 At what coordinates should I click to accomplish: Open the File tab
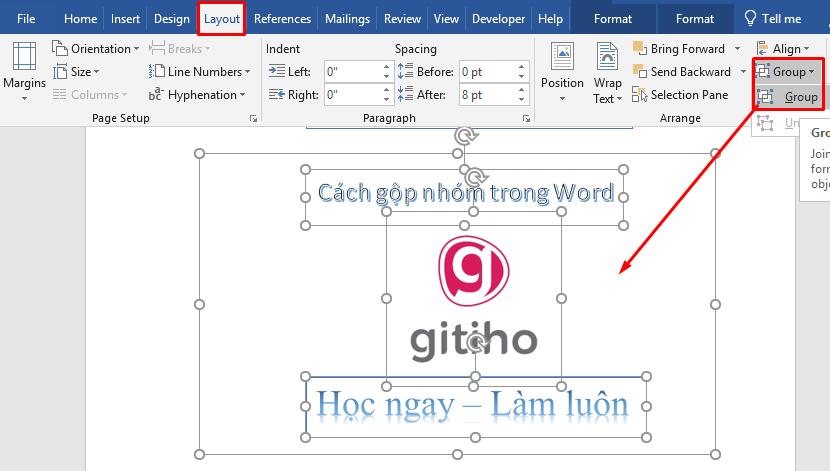coord(26,19)
